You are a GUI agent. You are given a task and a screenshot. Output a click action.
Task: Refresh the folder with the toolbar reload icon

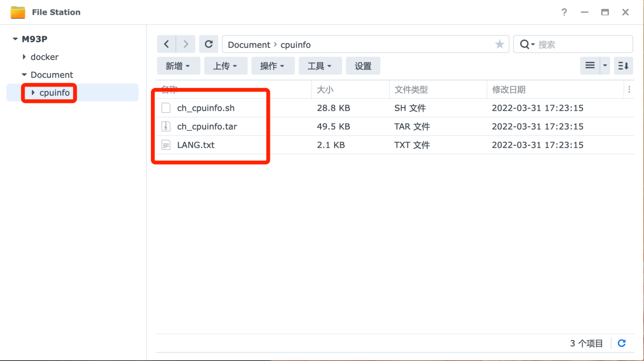pyautogui.click(x=209, y=44)
